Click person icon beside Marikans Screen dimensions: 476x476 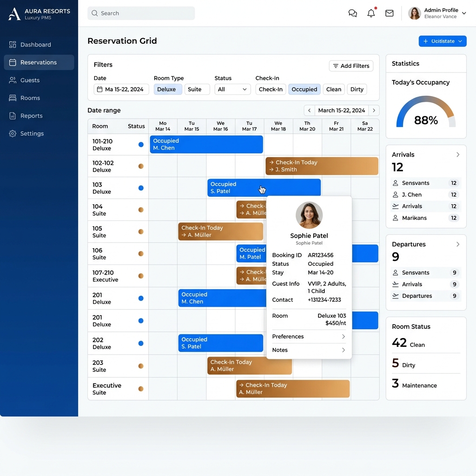pos(395,218)
